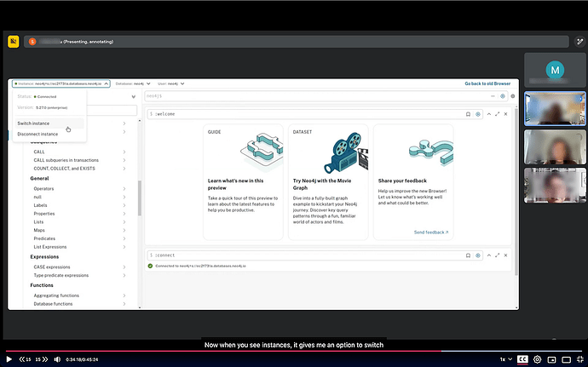This screenshot has width=588, height=367.
Task: Open Learn what's new guide card
Action: click(243, 182)
